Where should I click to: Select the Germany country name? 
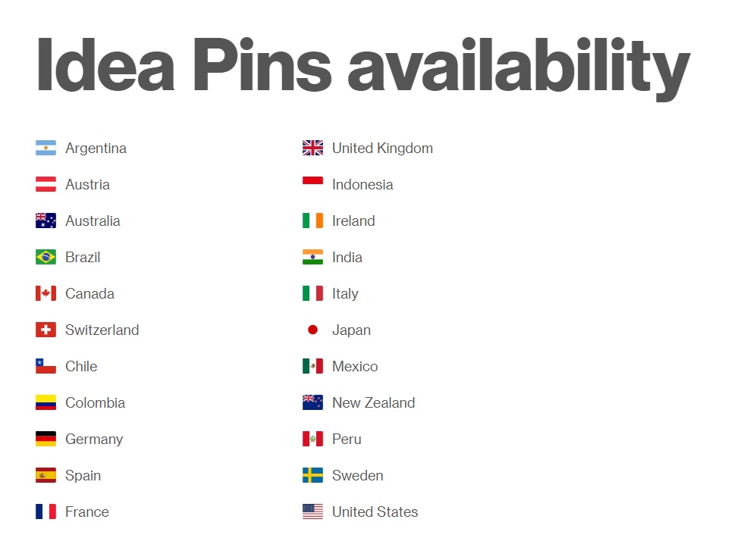[94, 440]
